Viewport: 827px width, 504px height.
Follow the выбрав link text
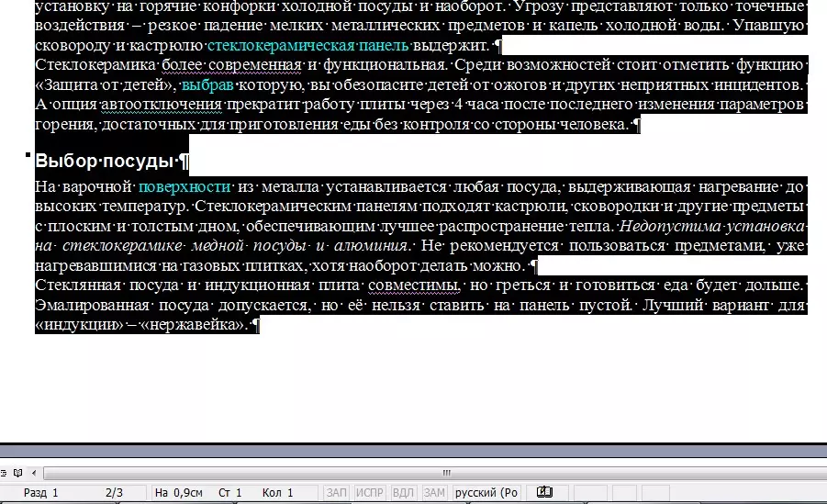[x=207, y=85]
